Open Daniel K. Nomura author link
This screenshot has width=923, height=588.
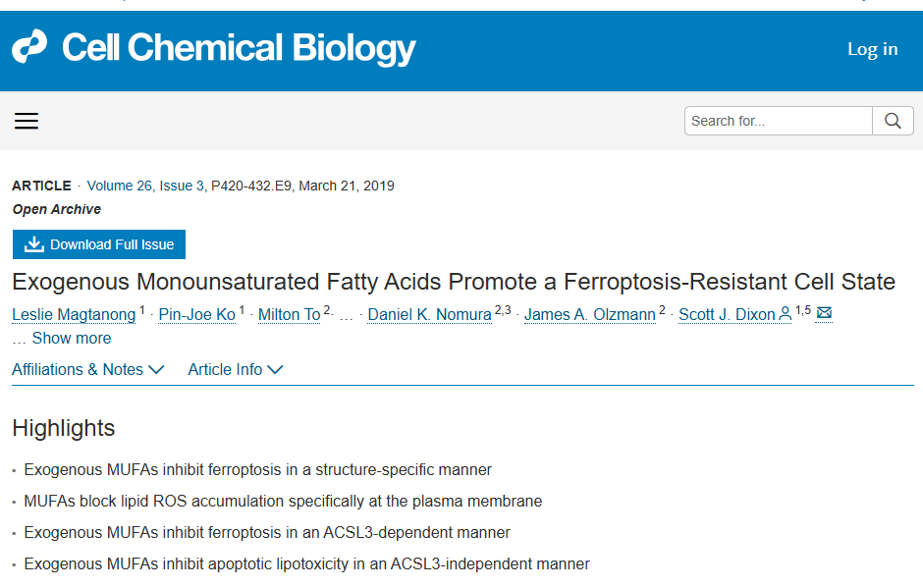[x=429, y=314]
